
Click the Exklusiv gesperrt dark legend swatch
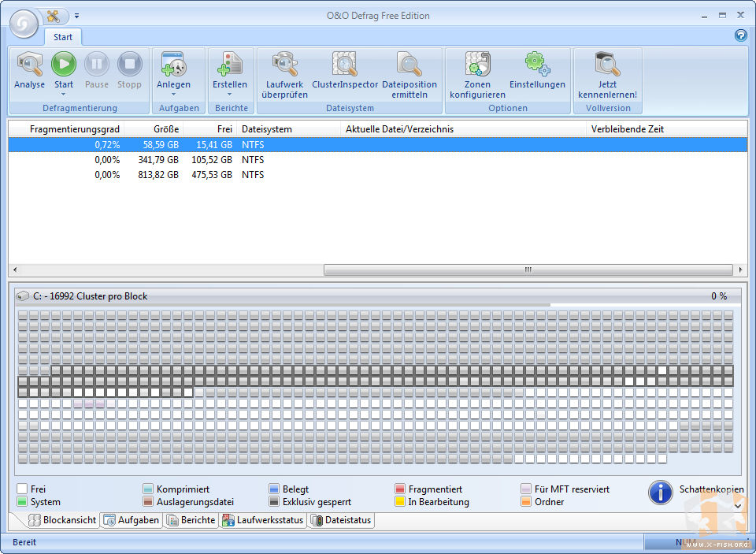(274, 501)
